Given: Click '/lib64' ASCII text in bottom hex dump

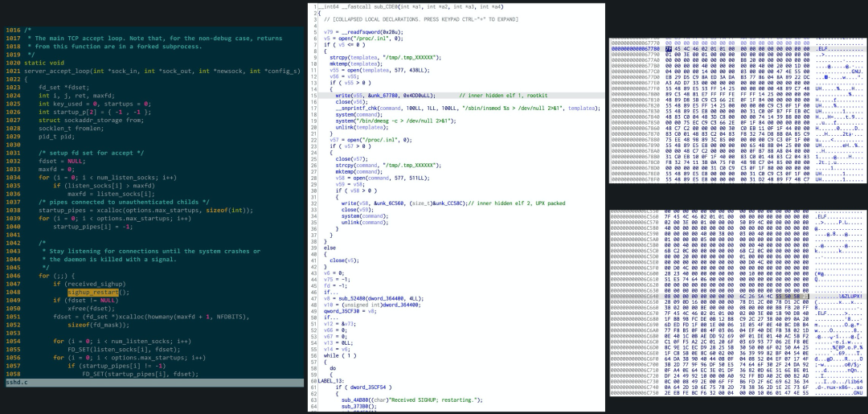Looking at the screenshot, I should coord(853,383).
